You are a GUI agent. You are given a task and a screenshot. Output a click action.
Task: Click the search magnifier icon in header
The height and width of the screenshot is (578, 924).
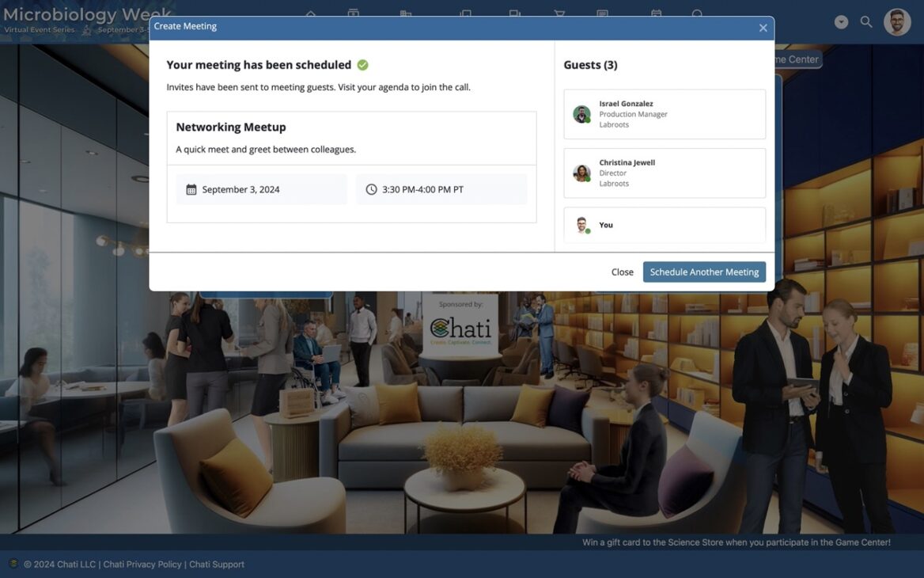[866, 22]
